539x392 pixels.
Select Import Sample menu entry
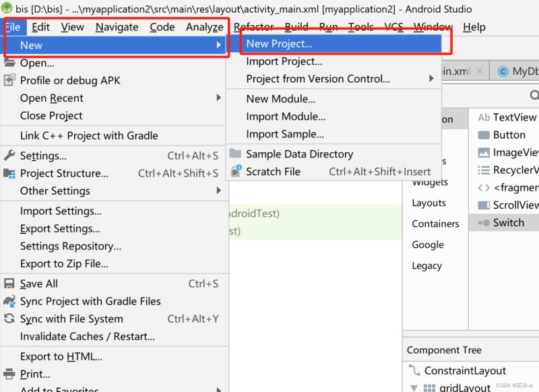334,133
